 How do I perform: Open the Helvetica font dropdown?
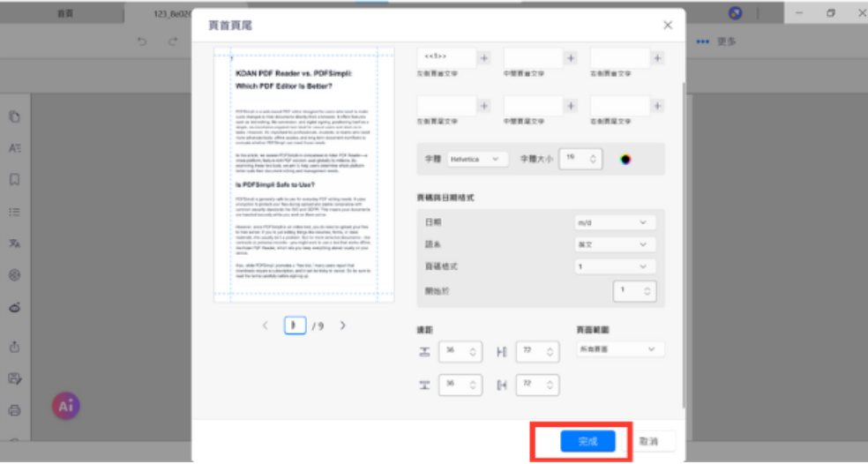tap(477, 159)
